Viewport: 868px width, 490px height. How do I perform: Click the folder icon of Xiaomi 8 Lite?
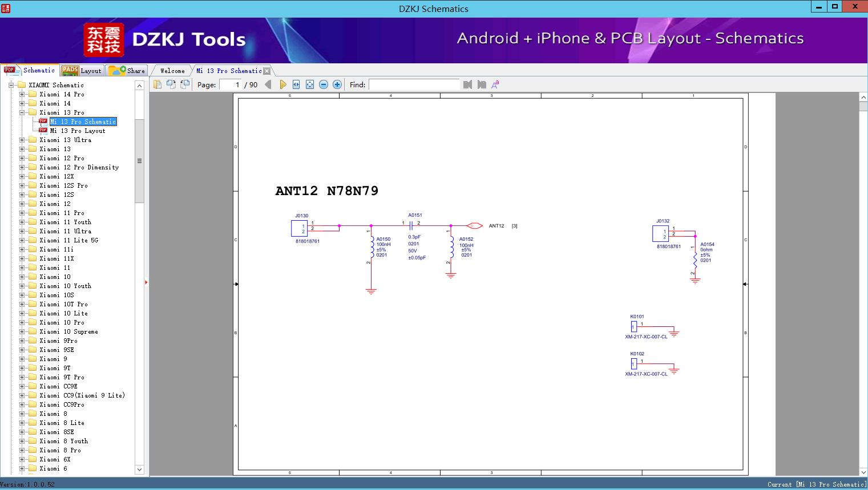(x=33, y=423)
